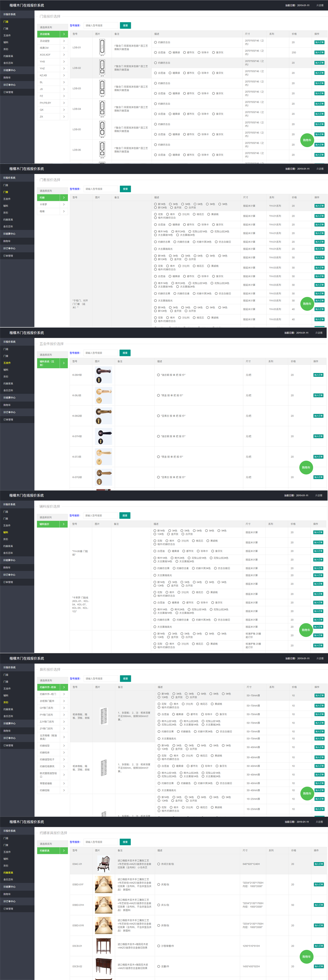Expand the 卡蒂罗 series chevron
The height and width of the screenshot is (980, 328).
(64, 204)
